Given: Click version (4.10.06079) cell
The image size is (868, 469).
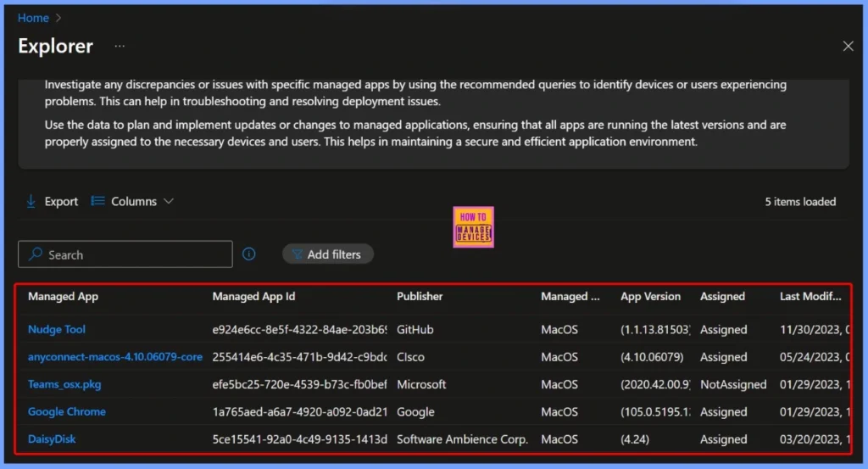Looking at the screenshot, I should [x=652, y=357].
